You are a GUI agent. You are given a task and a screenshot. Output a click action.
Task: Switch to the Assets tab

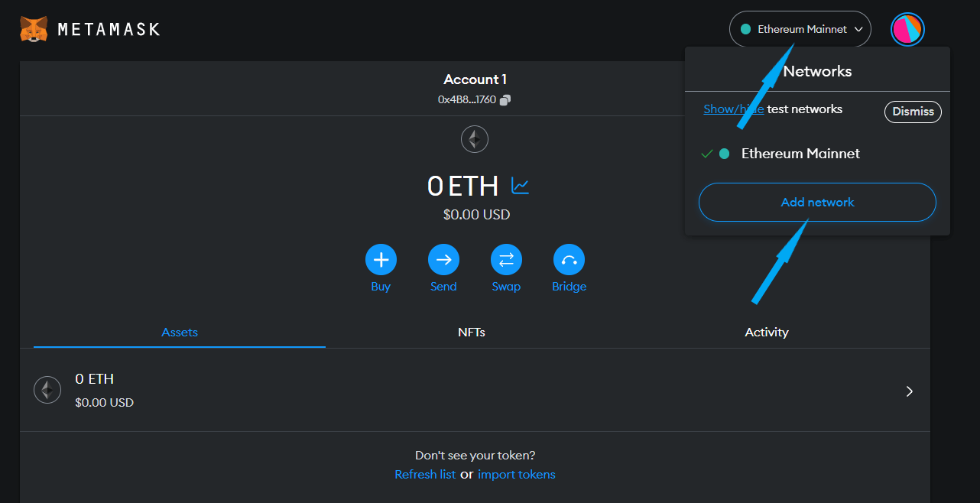tap(180, 333)
